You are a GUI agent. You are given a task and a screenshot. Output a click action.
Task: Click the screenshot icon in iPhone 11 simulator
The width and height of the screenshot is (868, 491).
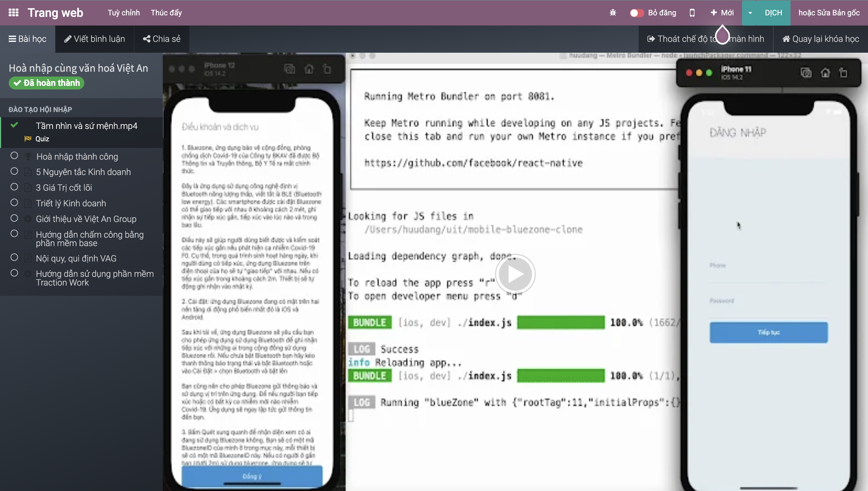point(806,73)
